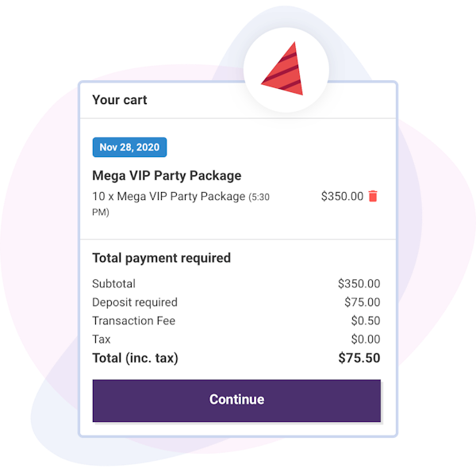
Task: Click the $350.00 item price
Action: pos(342,197)
